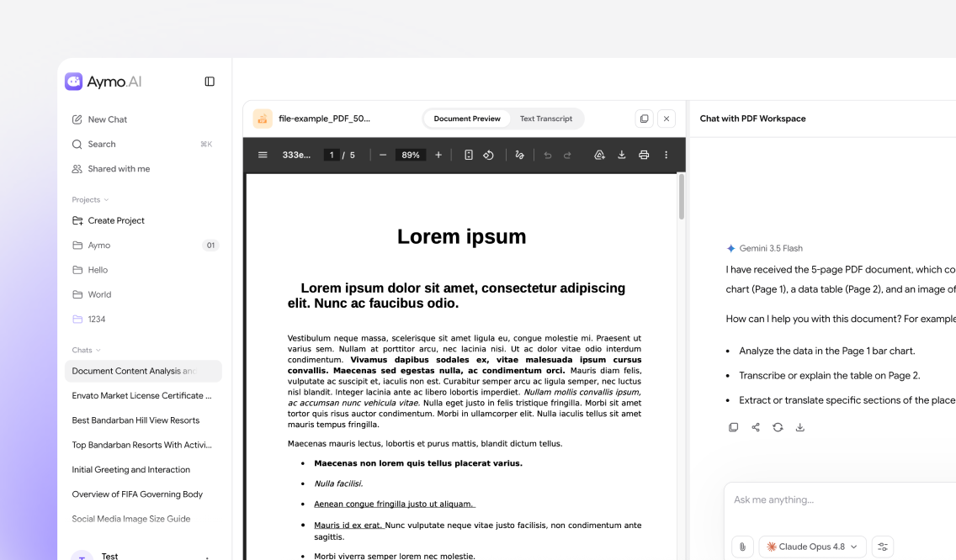Click the file-example_PDF_50... file name
Image resolution: width=956 pixels, height=560 pixels.
[x=324, y=119]
